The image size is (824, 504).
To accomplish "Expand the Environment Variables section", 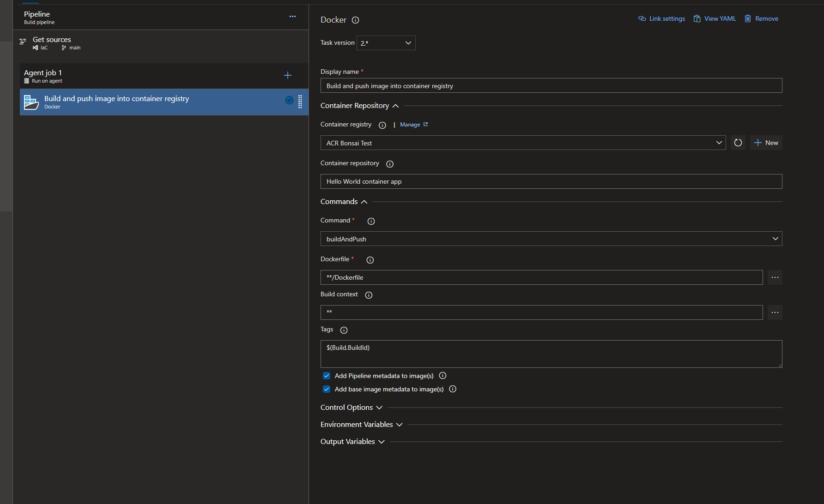I will pyautogui.click(x=362, y=425).
